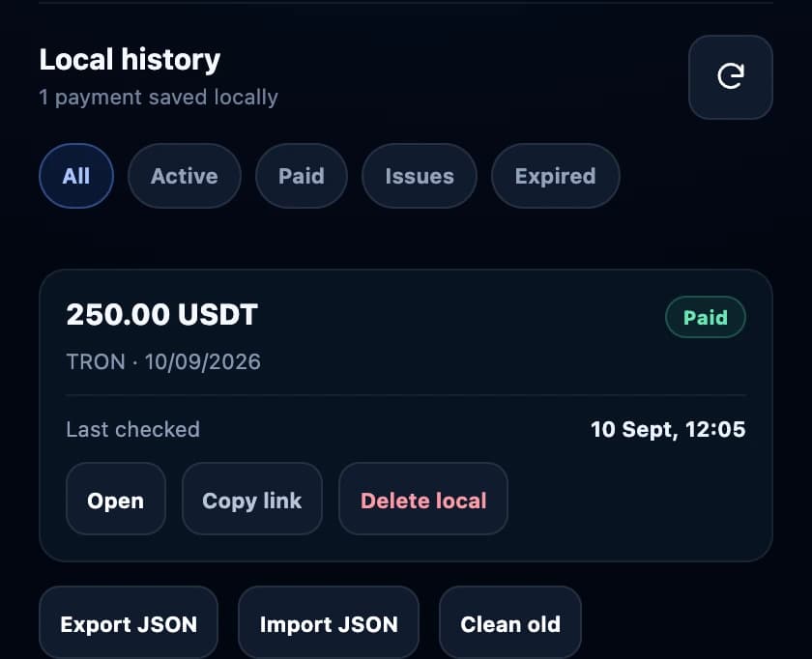Import JSON history file
Screen dimensions: 812x659
329,623
